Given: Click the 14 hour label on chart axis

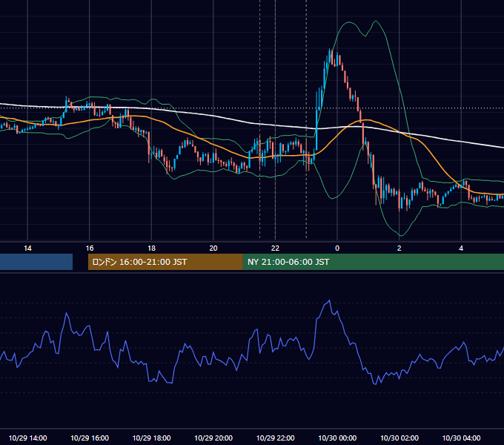Looking at the screenshot, I should (x=27, y=248).
